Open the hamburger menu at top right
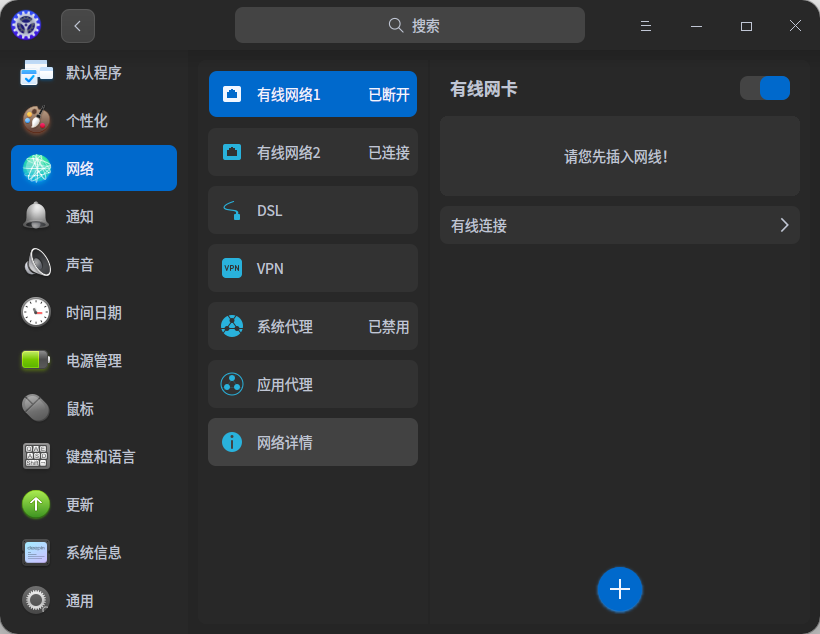 tap(645, 25)
